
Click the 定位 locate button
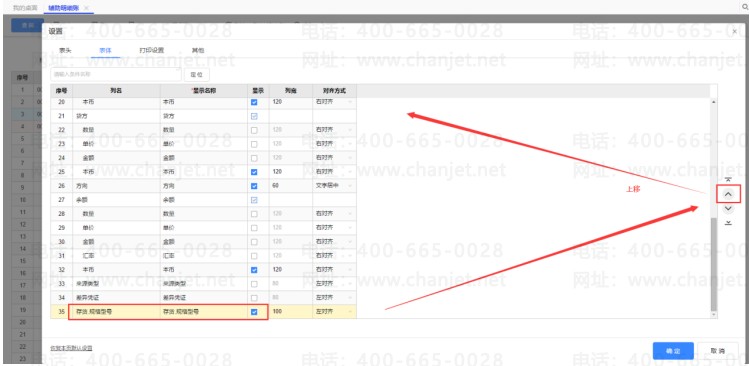197,75
